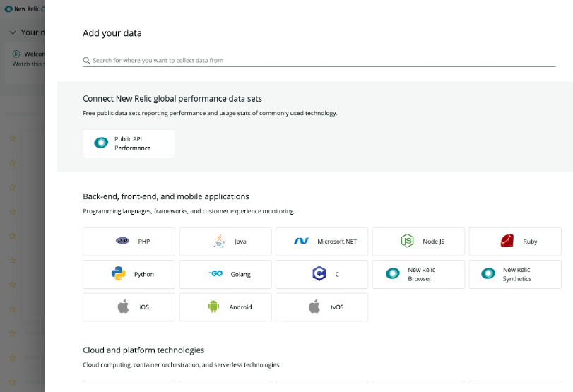Click the Microsoft.NET logo icon

click(302, 241)
